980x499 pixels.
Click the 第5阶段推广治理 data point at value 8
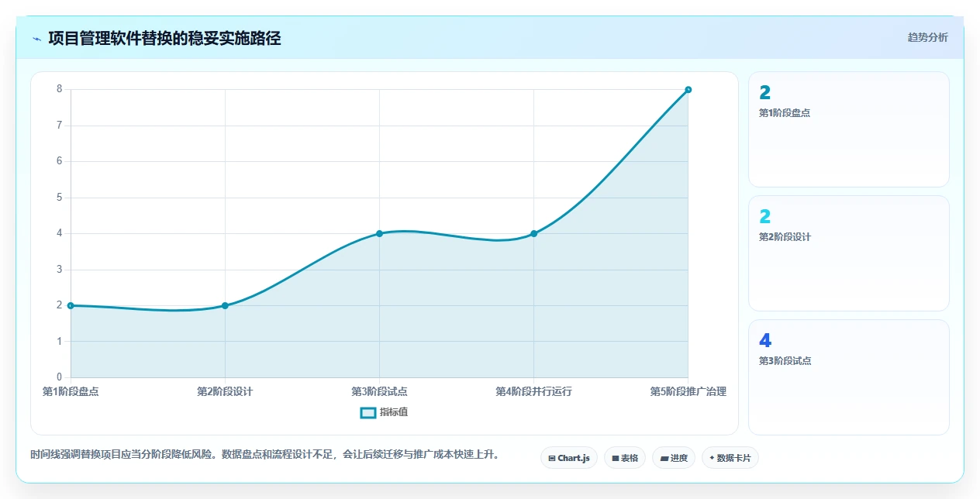[x=688, y=90]
